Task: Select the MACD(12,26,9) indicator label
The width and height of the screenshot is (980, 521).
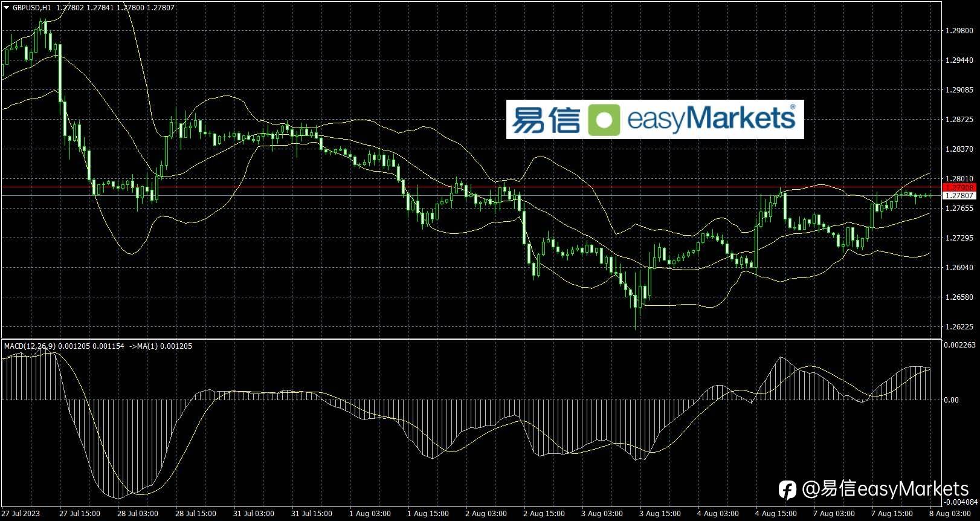Action: [x=30, y=346]
